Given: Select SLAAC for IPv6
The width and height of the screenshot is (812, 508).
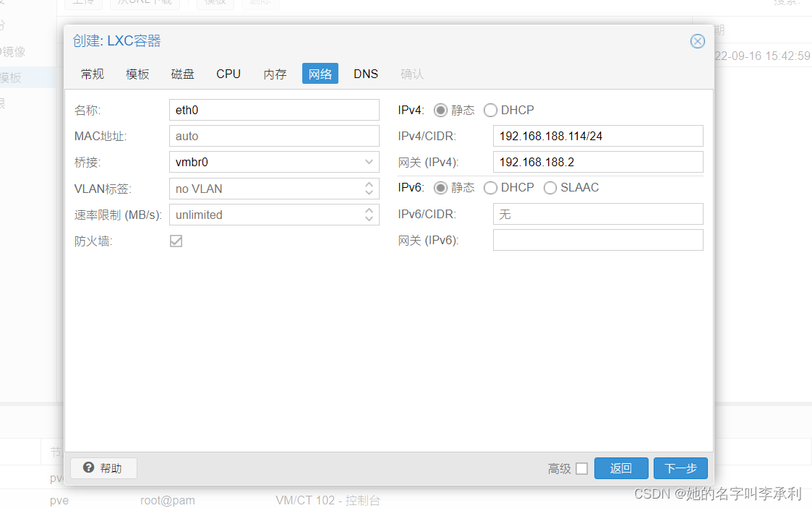Looking at the screenshot, I should pyautogui.click(x=550, y=188).
